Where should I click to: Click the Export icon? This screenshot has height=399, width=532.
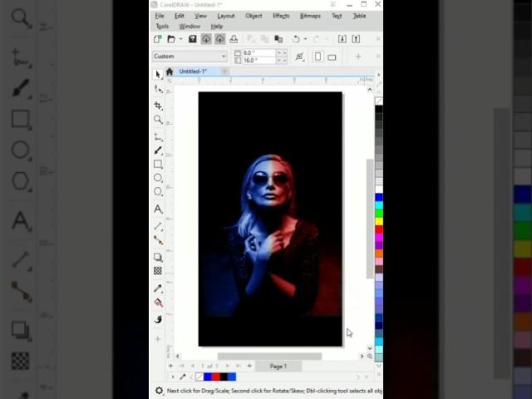tap(356, 39)
